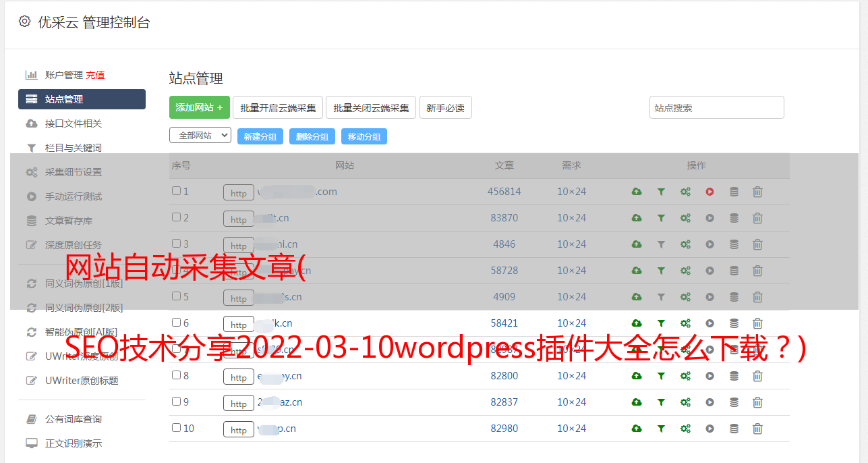This screenshot has width=868, height=463.
Task: Click the 10×24 value in row 8
Action: point(571,376)
